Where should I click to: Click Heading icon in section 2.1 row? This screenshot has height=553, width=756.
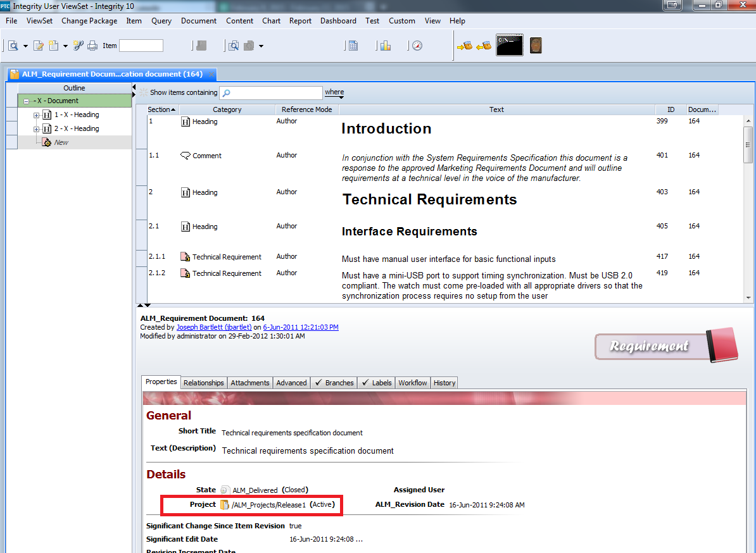[185, 227]
